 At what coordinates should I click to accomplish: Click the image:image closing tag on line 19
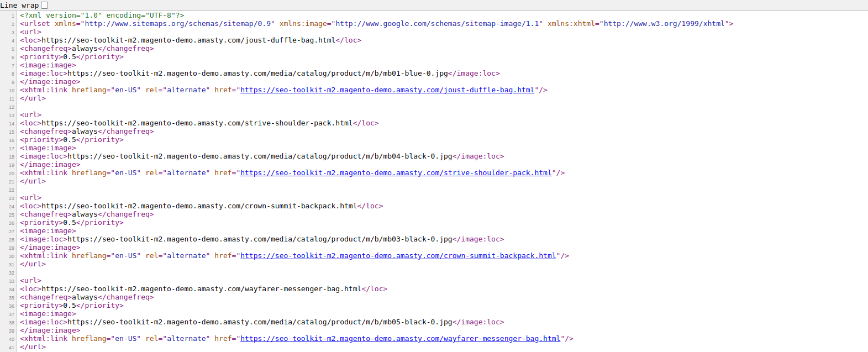(x=50, y=165)
